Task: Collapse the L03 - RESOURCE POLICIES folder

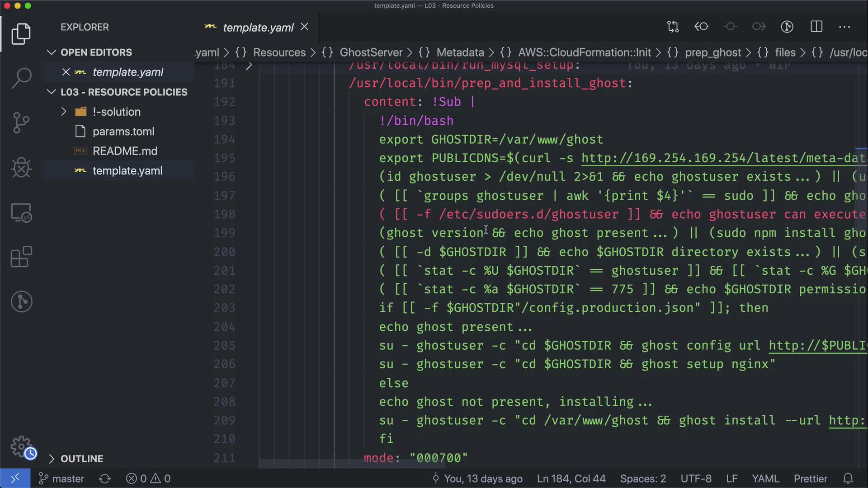Action: click(52, 92)
